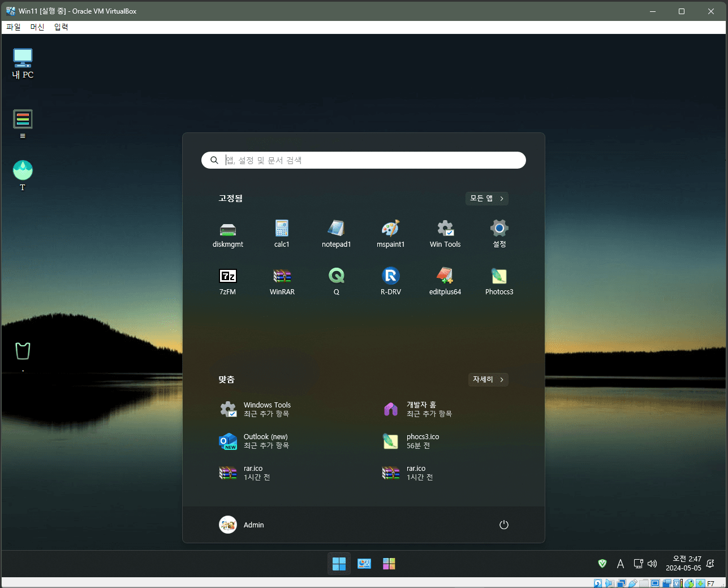Open the green shield tray icon

pos(602,564)
